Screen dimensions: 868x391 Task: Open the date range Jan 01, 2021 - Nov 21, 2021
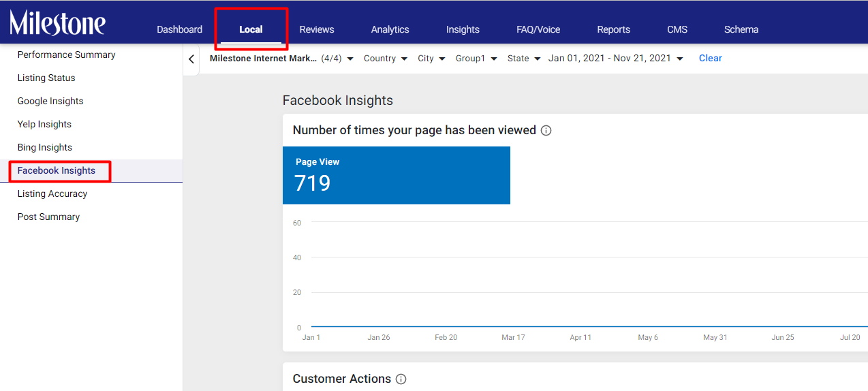pyautogui.click(x=616, y=59)
